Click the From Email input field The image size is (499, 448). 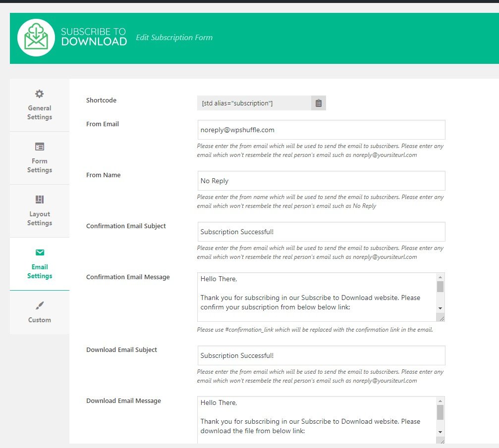point(321,130)
